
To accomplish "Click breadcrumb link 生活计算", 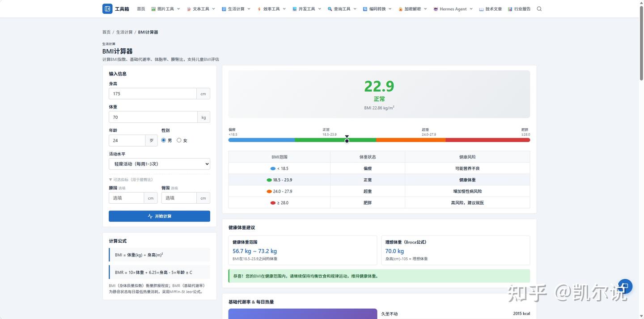I will click(x=124, y=32).
